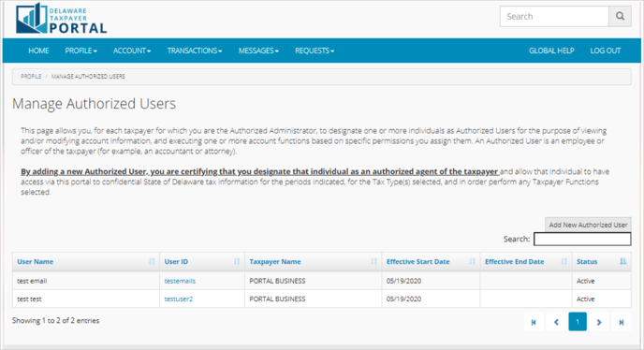644x350 pixels.
Task: Expand the TRANSACTIONS dropdown menu
Action: 195,51
